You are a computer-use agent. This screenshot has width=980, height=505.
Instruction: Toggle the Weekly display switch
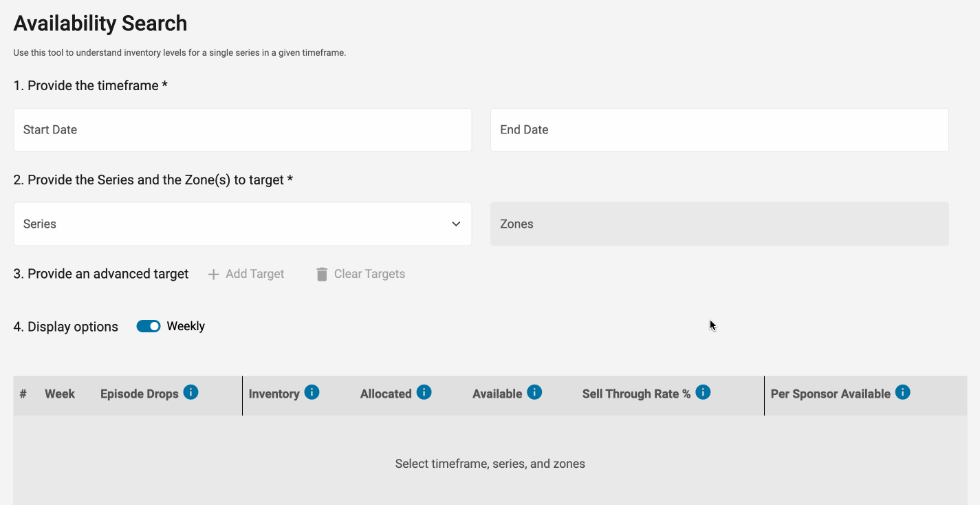tap(149, 326)
